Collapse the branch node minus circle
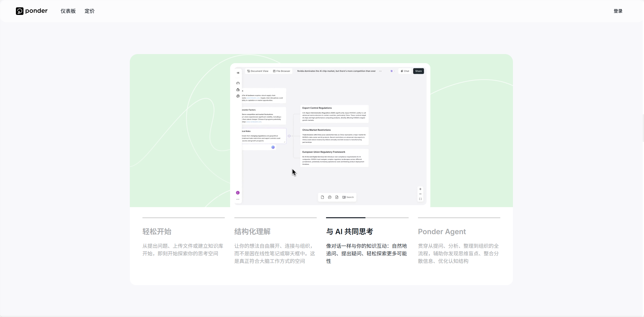Viewport: 644px width, 317px height. 289,136
